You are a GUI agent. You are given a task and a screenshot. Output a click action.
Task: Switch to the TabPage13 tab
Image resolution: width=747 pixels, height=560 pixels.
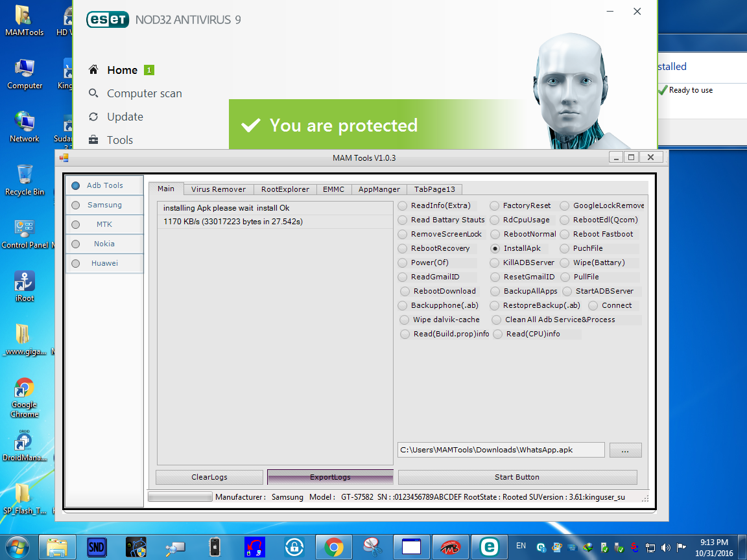[x=434, y=189]
